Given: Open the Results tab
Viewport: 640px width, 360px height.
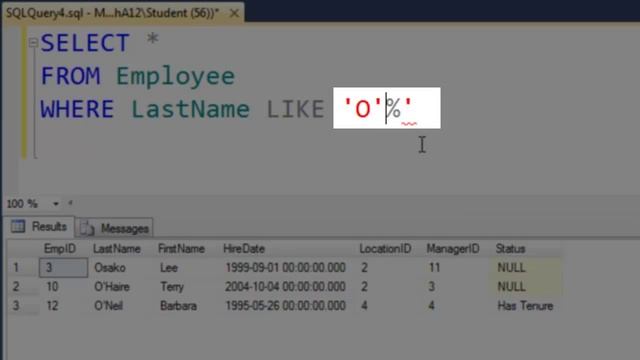Looking at the screenshot, I should [x=39, y=227].
